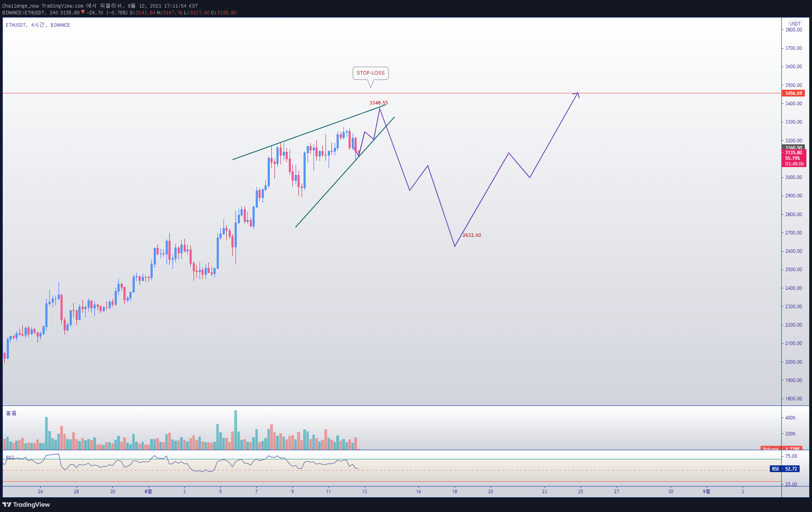
Task: Select the RSI 52.72 value label
Action: [x=785, y=469]
